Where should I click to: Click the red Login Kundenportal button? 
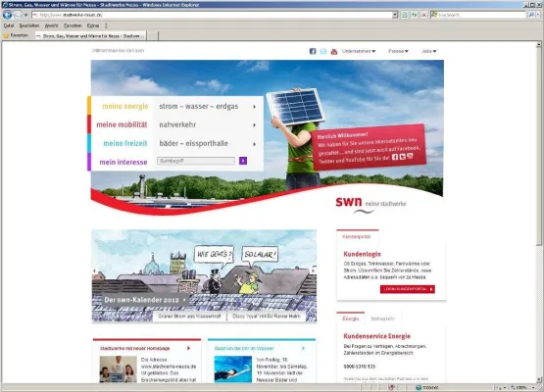408,289
